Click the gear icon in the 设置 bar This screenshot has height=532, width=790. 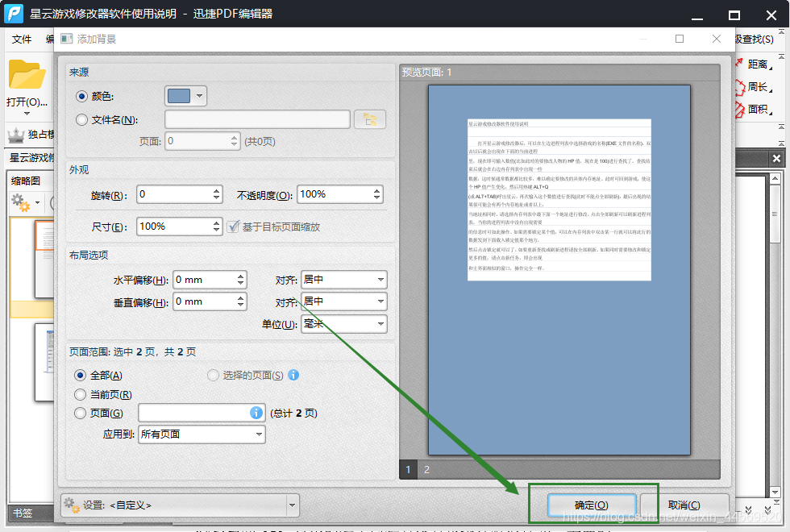pyautogui.click(x=72, y=505)
